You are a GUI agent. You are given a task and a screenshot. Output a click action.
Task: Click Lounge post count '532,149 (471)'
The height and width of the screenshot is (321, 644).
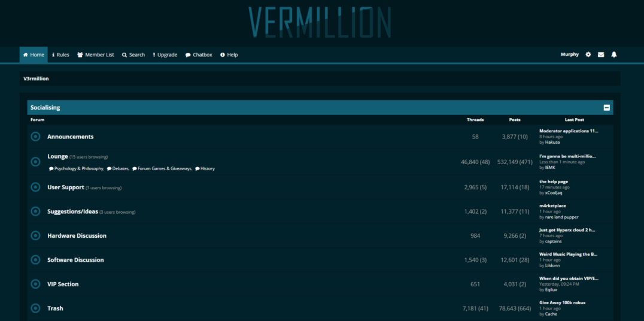pyautogui.click(x=515, y=162)
